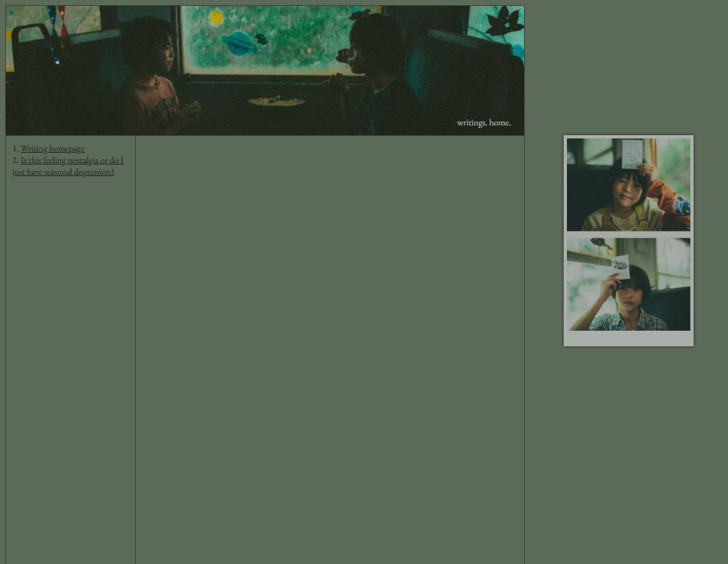The height and width of the screenshot is (564, 728).
Task: Click the child in pink shirt in banner
Action: [x=156, y=84]
